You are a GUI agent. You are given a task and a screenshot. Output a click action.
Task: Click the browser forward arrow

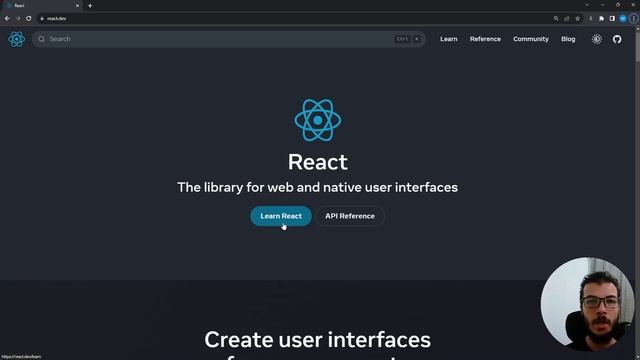point(18,18)
